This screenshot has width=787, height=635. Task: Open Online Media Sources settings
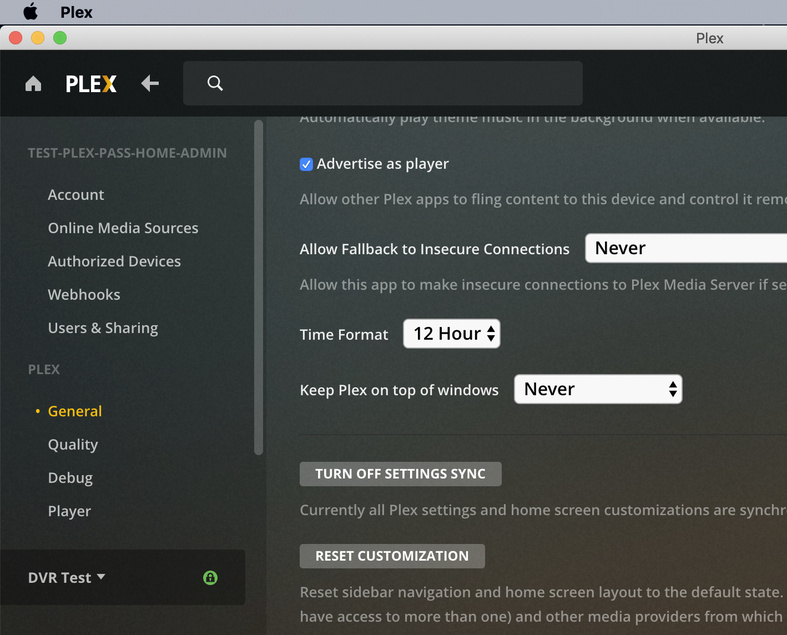coord(123,228)
